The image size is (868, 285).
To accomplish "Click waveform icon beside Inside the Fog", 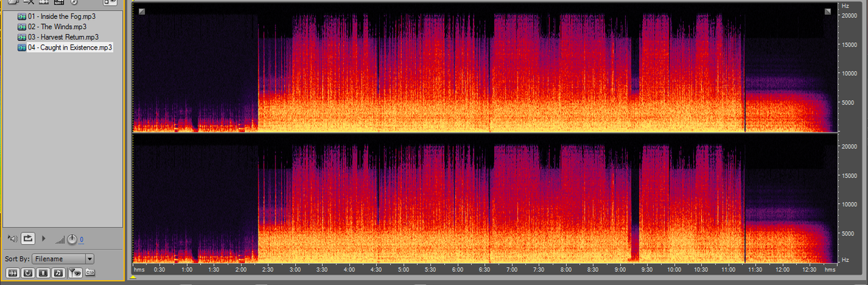I will [22, 16].
